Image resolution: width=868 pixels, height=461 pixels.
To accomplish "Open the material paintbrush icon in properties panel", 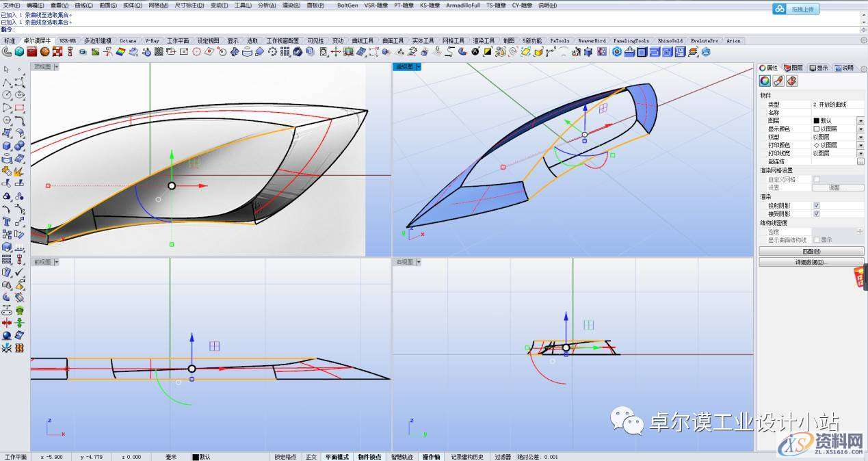I will [778, 81].
